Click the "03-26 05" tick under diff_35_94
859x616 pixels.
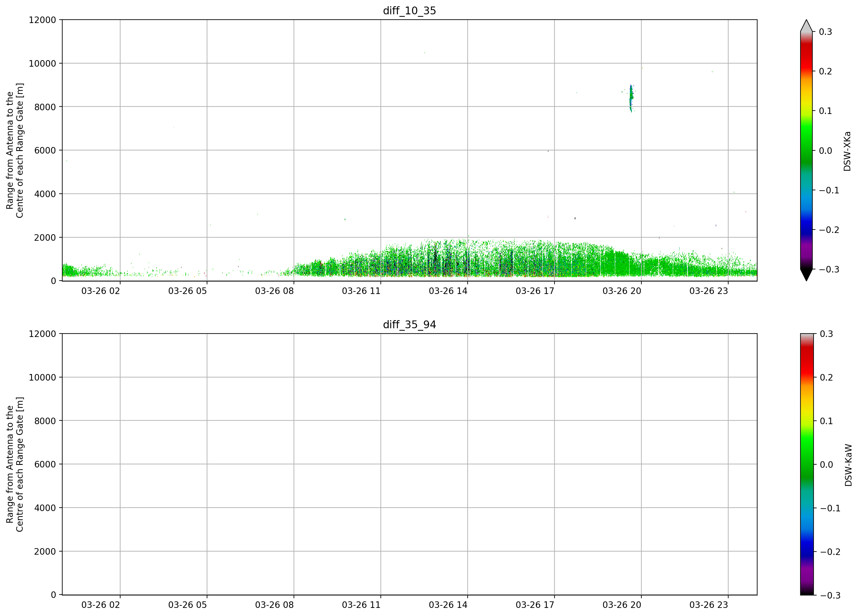pos(187,605)
